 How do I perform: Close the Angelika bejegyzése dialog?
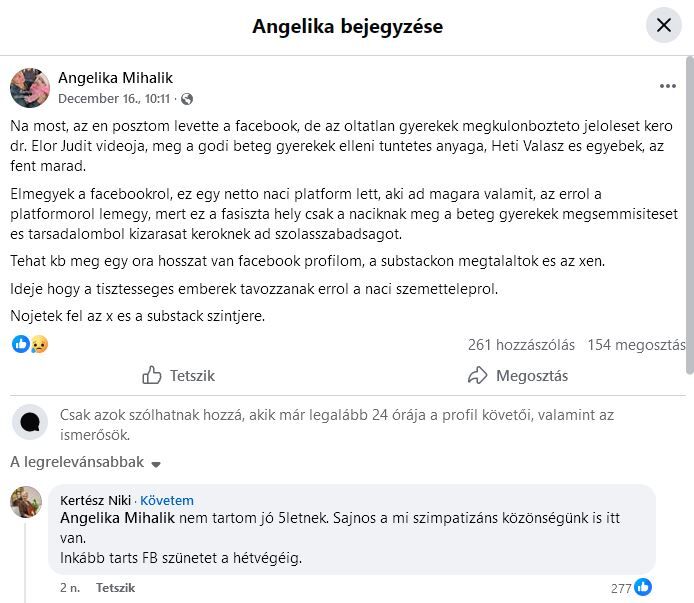[664, 25]
